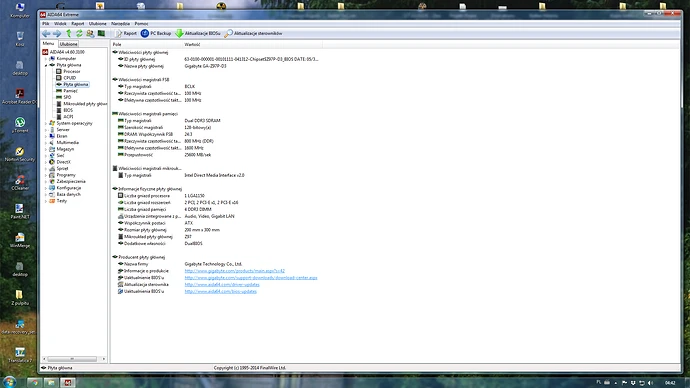Click the sidebar horizontal scrollbar
Viewport: 690px width, 388px height.
[72, 359]
